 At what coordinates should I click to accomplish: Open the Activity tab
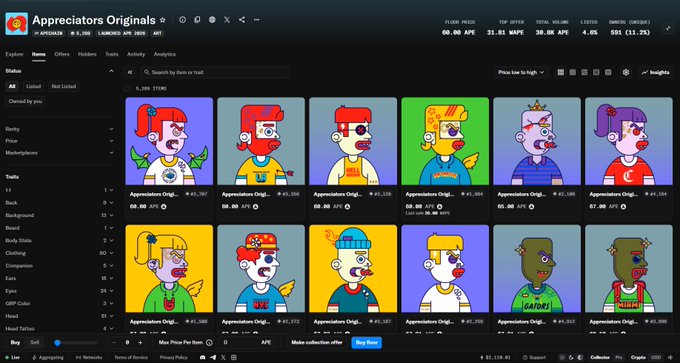click(136, 54)
